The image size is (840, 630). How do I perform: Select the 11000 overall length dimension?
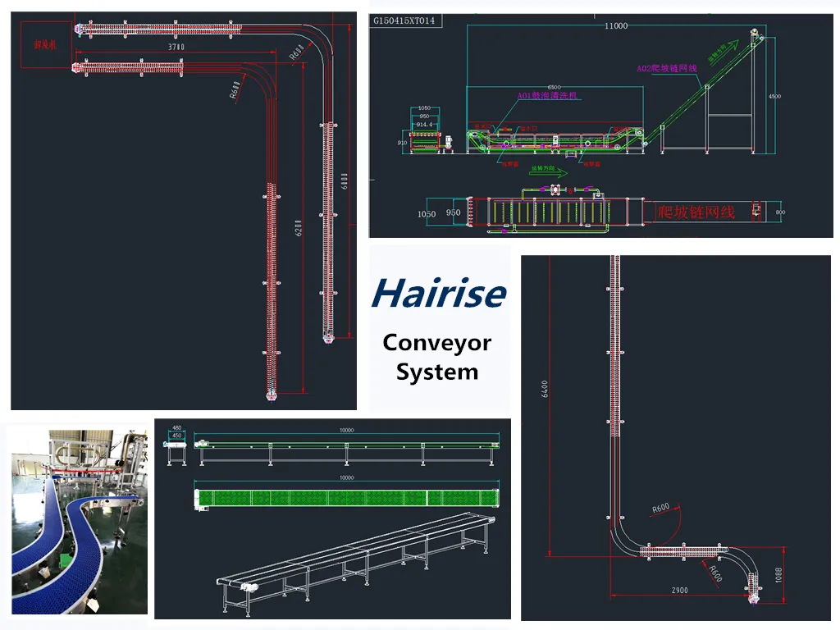click(615, 26)
